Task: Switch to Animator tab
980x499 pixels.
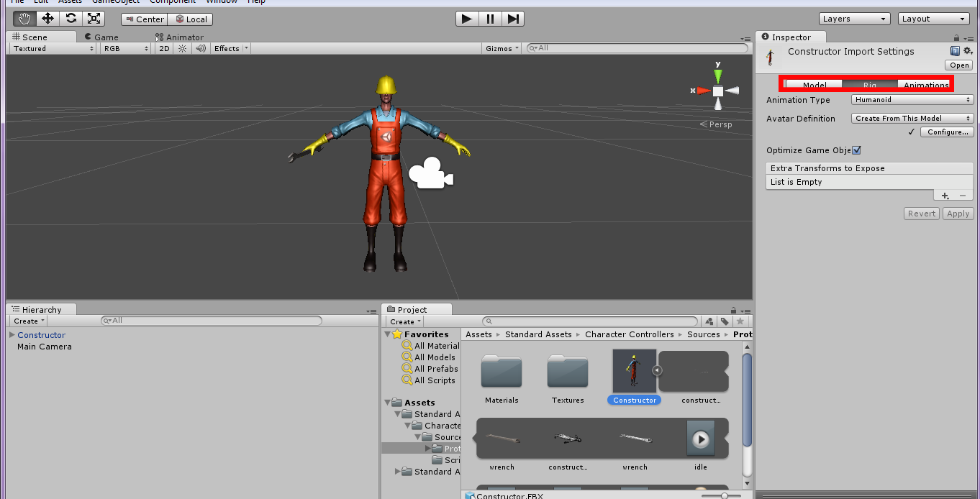Action: click(x=180, y=37)
